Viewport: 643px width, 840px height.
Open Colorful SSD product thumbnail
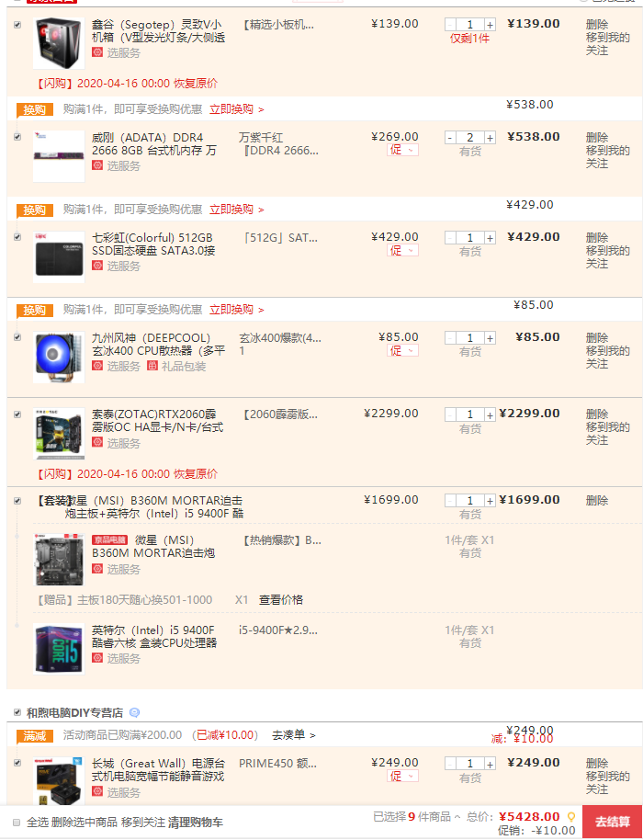(59, 256)
